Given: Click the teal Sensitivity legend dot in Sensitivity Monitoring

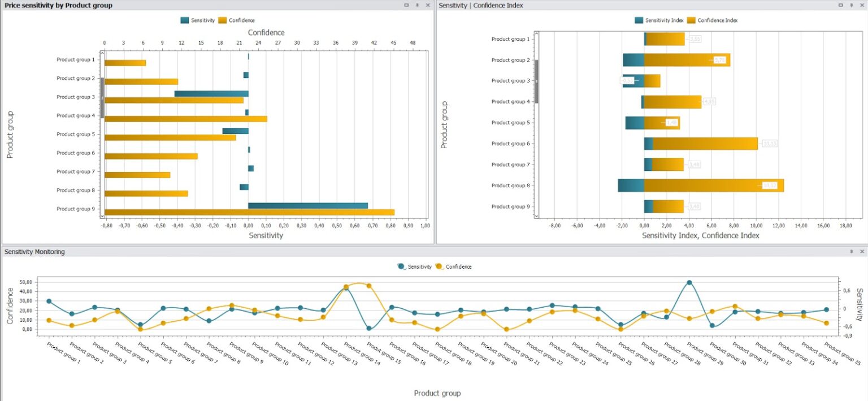Looking at the screenshot, I should (x=400, y=266).
